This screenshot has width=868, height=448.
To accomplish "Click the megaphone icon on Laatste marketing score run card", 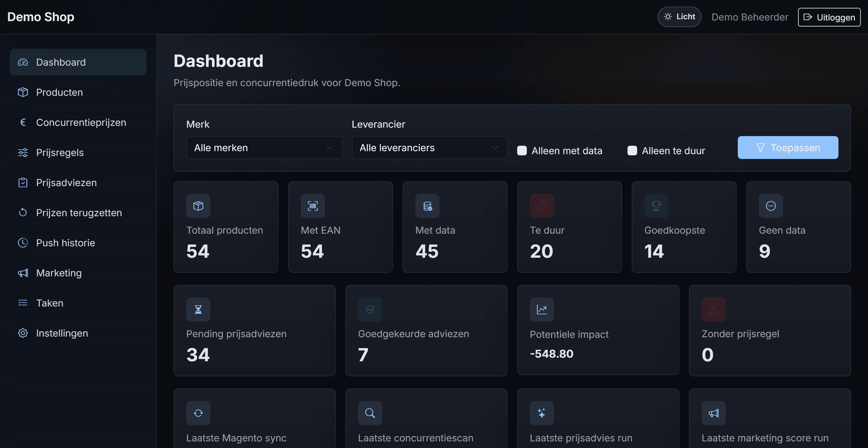I will [x=714, y=413].
